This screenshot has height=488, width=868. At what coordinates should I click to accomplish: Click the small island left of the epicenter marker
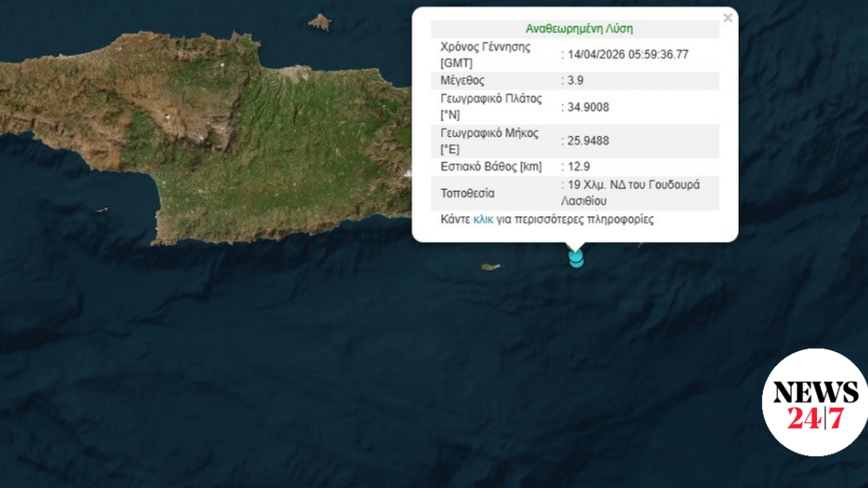[x=492, y=267]
